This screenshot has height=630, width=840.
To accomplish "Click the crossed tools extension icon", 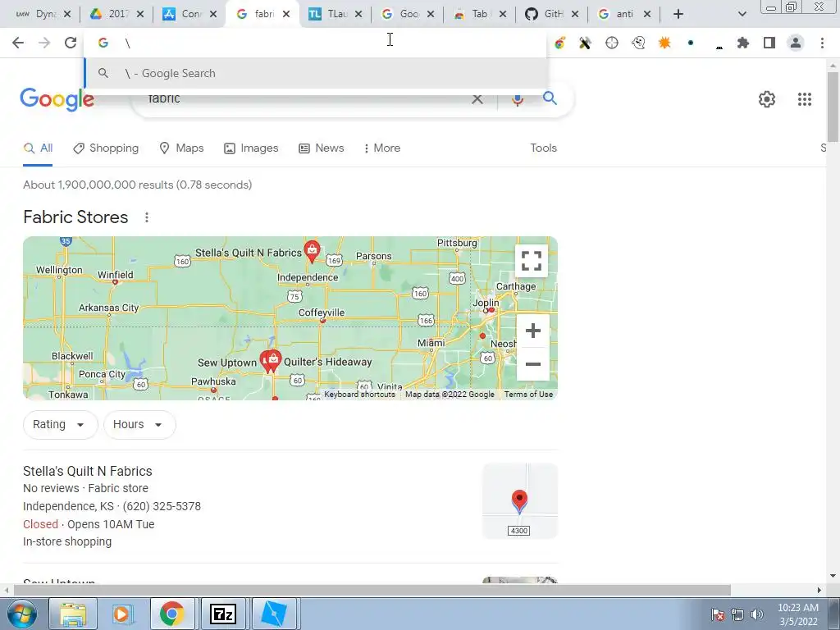I will (585, 43).
